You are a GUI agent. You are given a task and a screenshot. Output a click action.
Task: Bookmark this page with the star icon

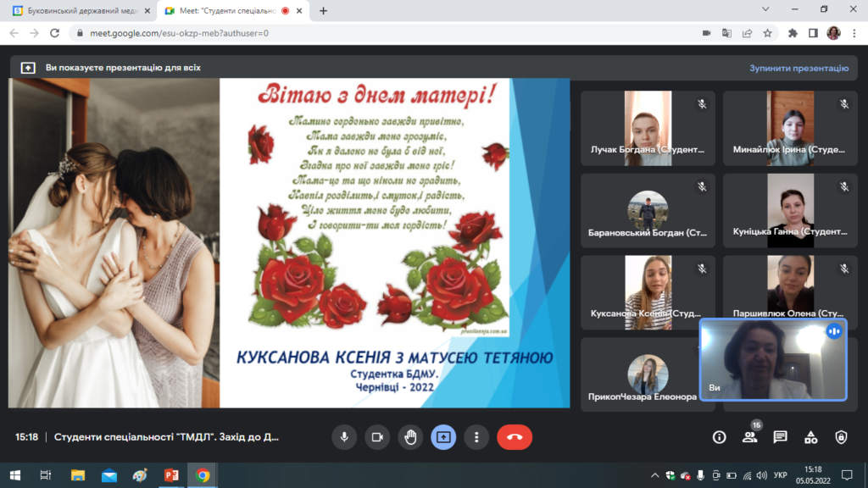click(x=767, y=33)
